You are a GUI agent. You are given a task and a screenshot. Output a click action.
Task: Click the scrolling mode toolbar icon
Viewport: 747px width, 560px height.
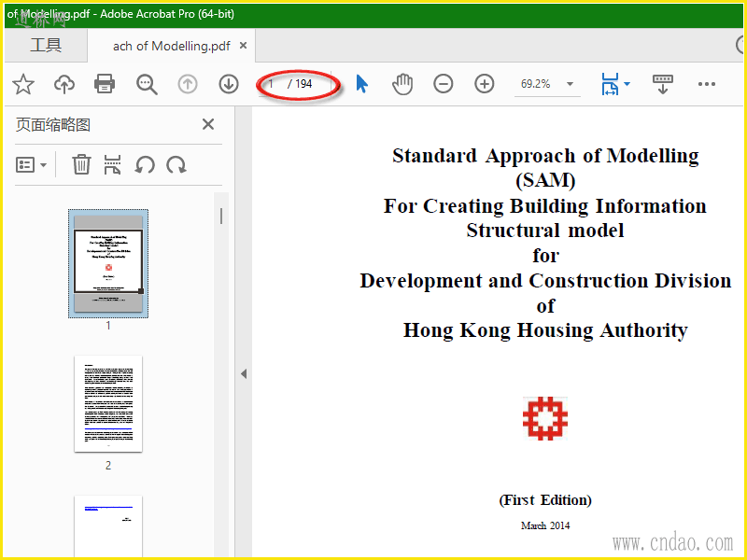[x=662, y=84]
